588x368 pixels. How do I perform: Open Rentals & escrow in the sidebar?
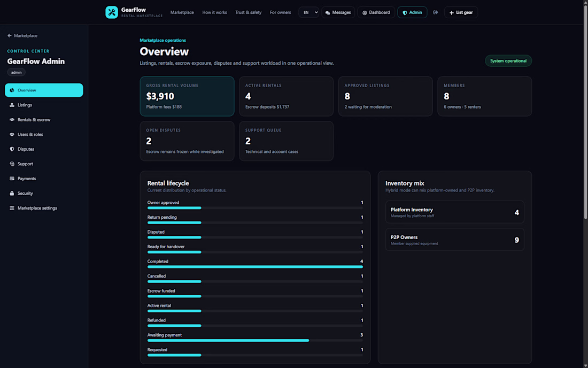[x=44, y=120]
